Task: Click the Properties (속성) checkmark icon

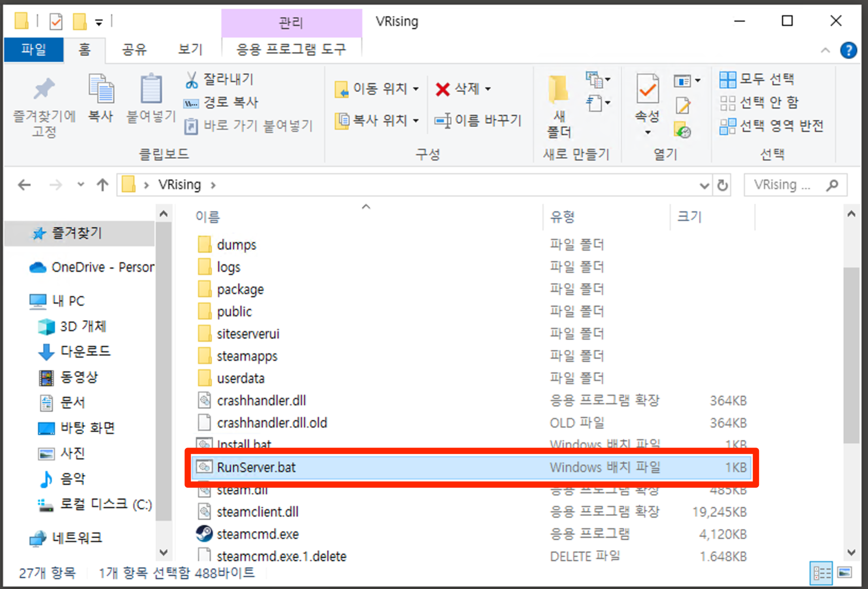Action: [647, 89]
